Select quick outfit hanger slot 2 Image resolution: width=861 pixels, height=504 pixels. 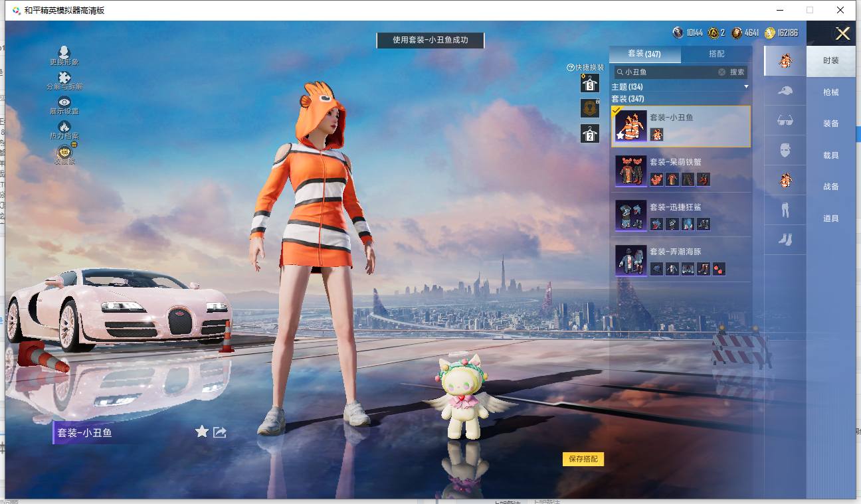589,133
